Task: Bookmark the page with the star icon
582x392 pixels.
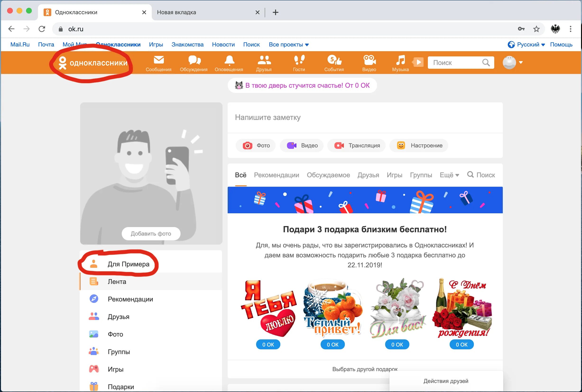Action: (x=536, y=29)
